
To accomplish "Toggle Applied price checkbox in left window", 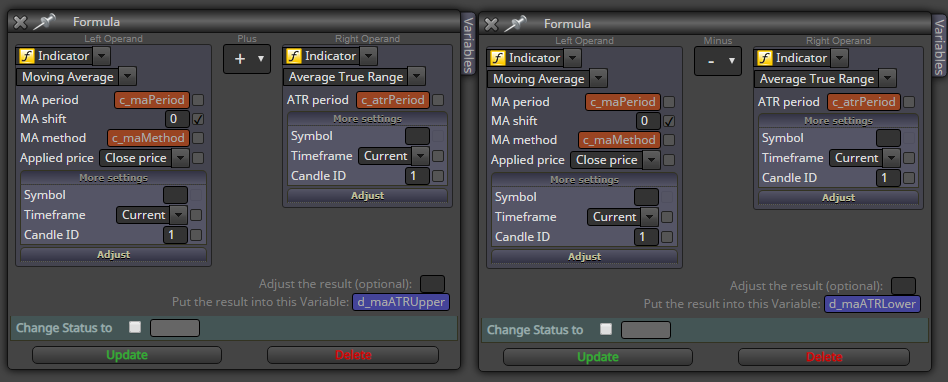I will click(198, 158).
